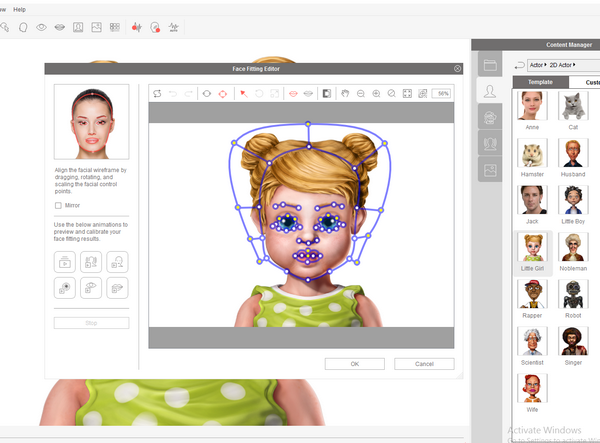Click the redo arrow in editor toolbar
The image size is (600, 443).
[188, 93]
